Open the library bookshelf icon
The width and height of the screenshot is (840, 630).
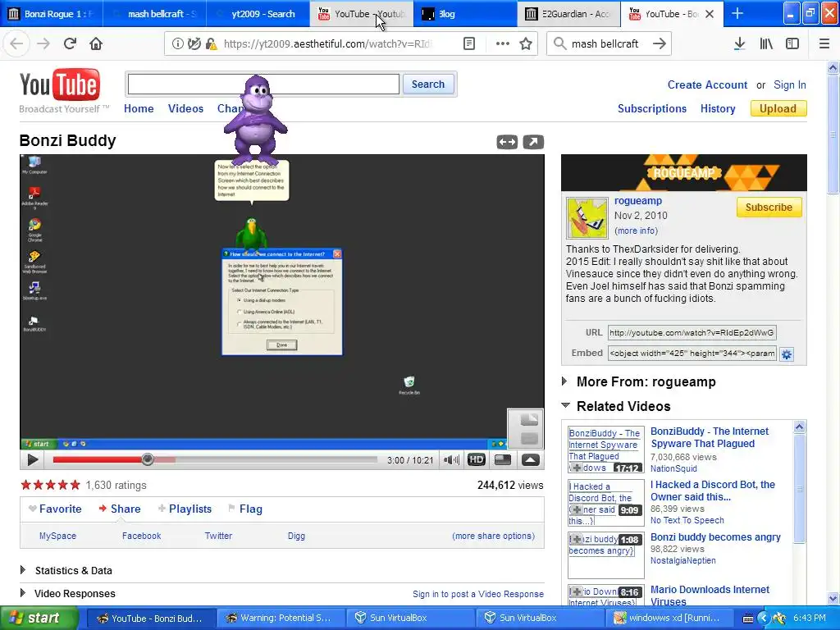[x=766, y=43]
